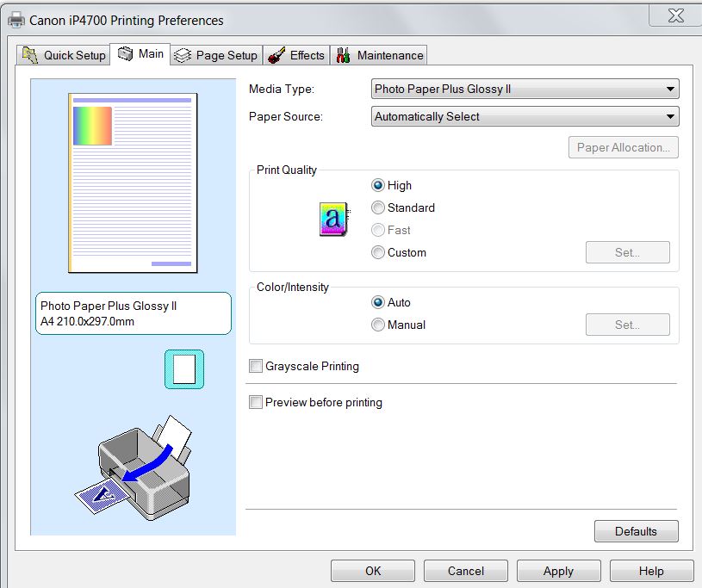Click the Print Quality colorful 'a' icon

tap(334, 219)
